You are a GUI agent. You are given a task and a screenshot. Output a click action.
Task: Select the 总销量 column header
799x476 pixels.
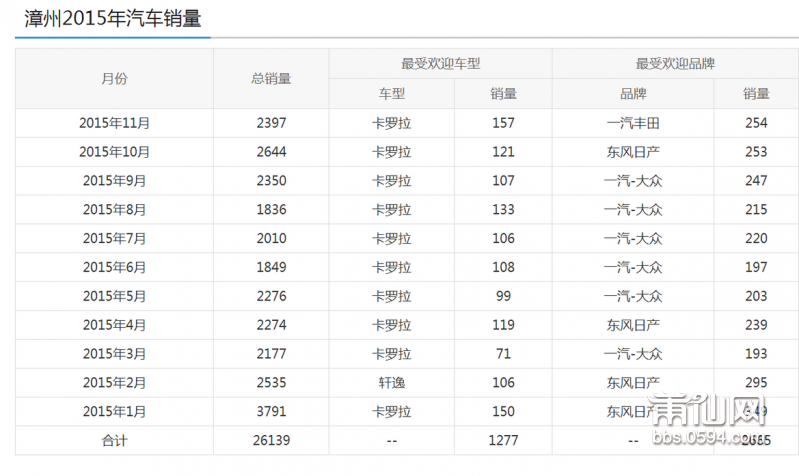point(271,78)
